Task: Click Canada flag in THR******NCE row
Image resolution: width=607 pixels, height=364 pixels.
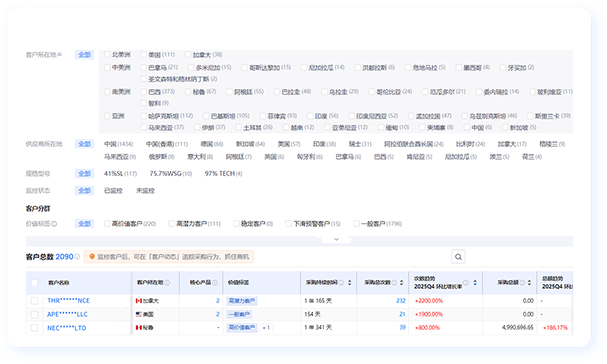Action: pyautogui.click(x=139, y=301)
